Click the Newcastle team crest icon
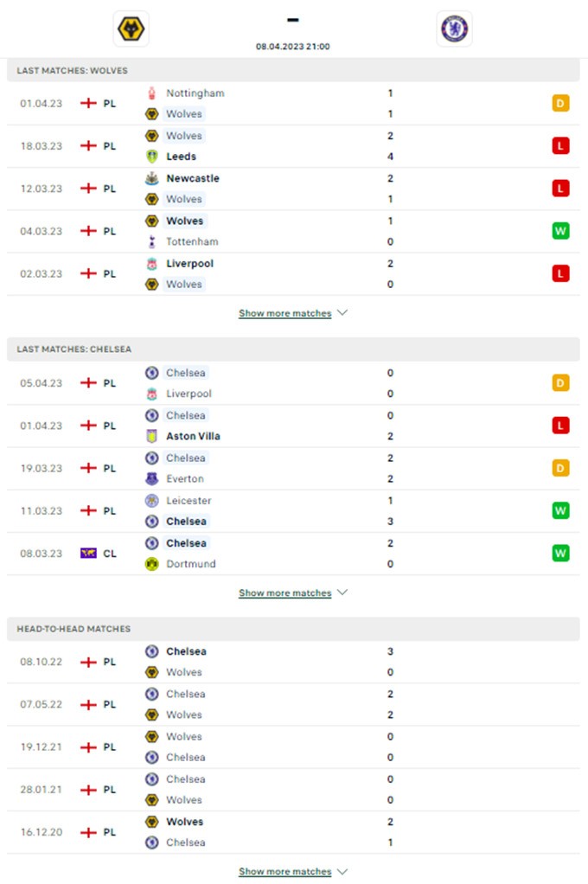 pyautogui.click(x=152, y=178)
